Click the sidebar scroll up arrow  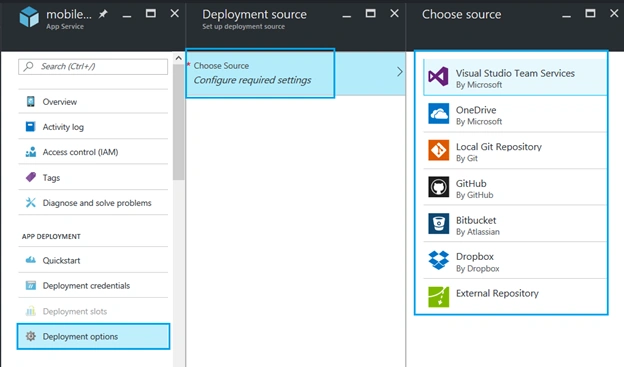(x=179, y=58)
